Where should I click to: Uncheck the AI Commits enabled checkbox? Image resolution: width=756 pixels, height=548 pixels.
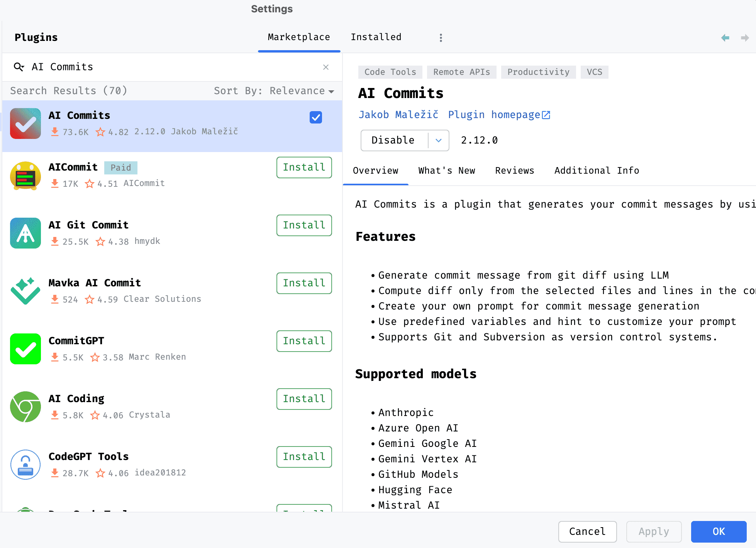pos(316,117)
